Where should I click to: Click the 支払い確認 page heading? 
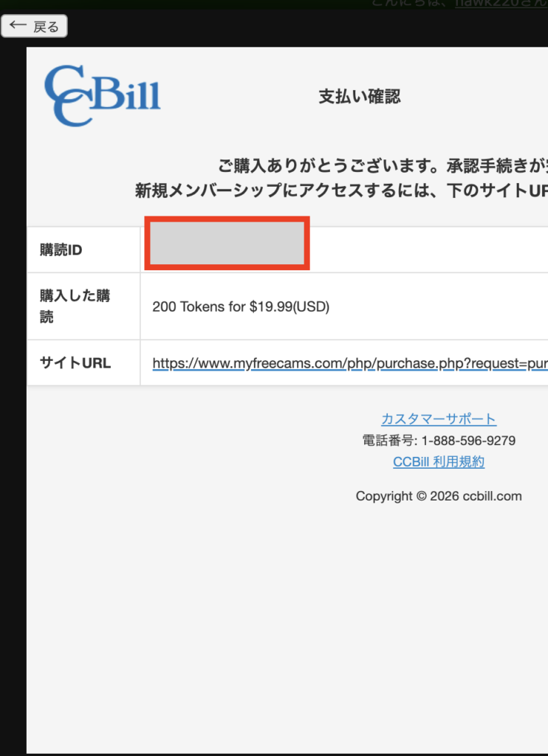coord(359,97)
